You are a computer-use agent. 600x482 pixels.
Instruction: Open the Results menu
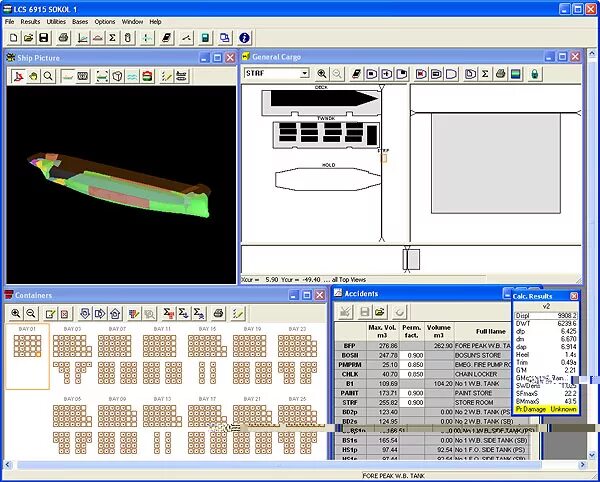click(30, 22)
